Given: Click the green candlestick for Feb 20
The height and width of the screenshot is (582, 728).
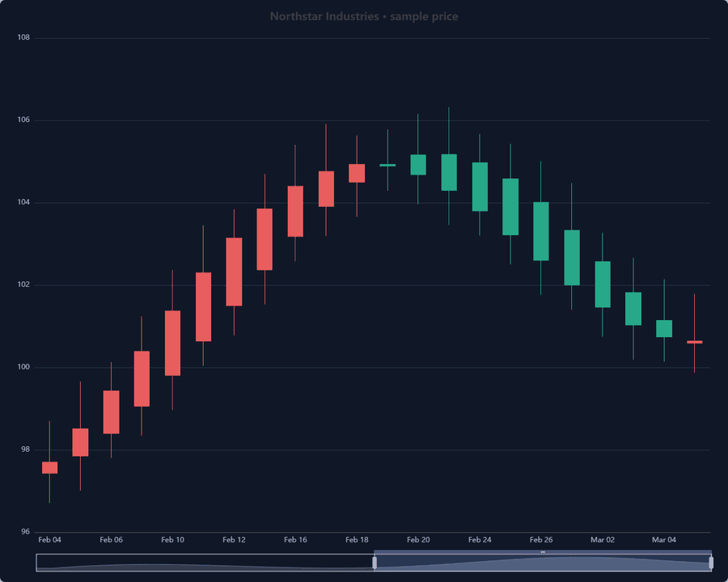Looking at the screenshot, I should coord(418,165).
